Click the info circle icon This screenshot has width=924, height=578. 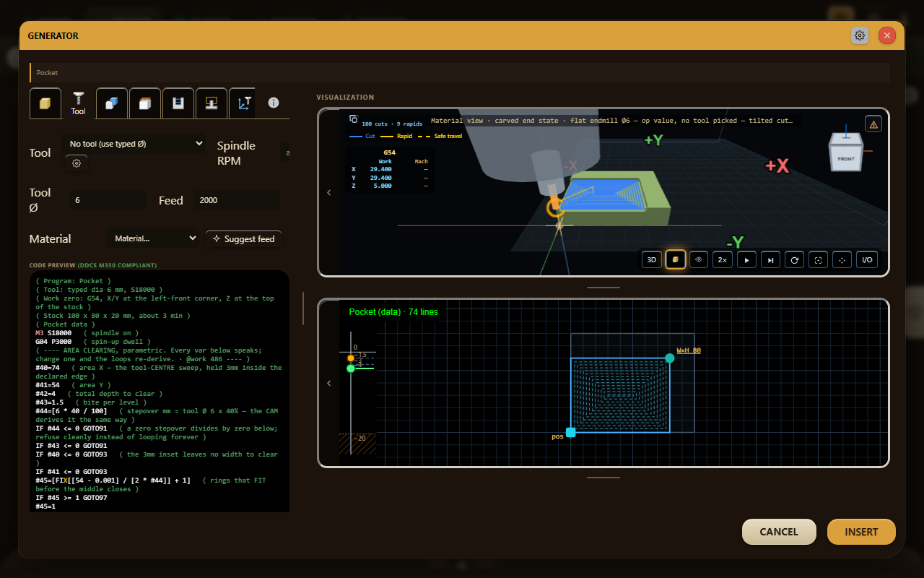click(x=274, y=103)
